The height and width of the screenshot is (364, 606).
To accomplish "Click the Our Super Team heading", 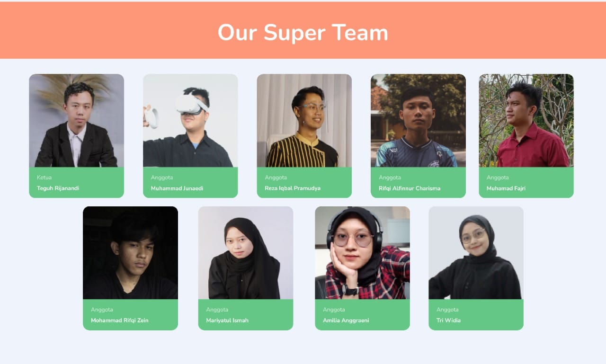I will 303,33.
